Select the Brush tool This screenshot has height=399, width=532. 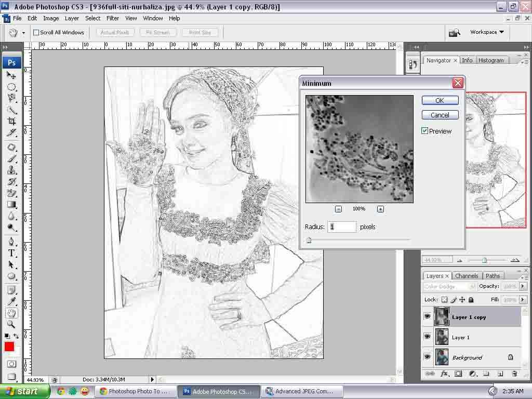coord(11,159)
